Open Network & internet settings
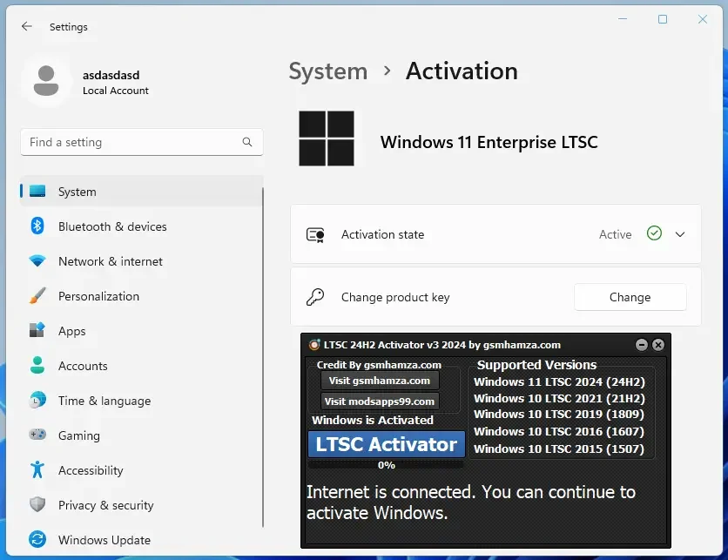Screen dimensions: 728x560 click(x=110, y=261)
